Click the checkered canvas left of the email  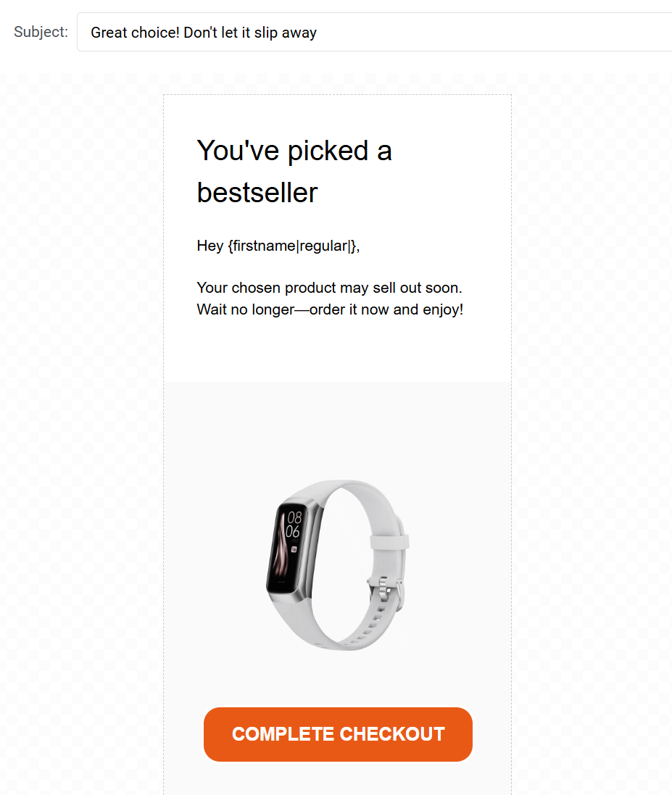81,431
